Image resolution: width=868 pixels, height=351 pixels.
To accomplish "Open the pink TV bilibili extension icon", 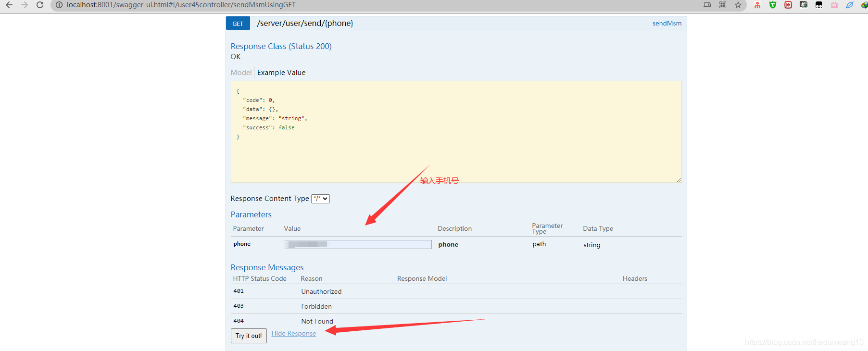I will coord(834,5).
